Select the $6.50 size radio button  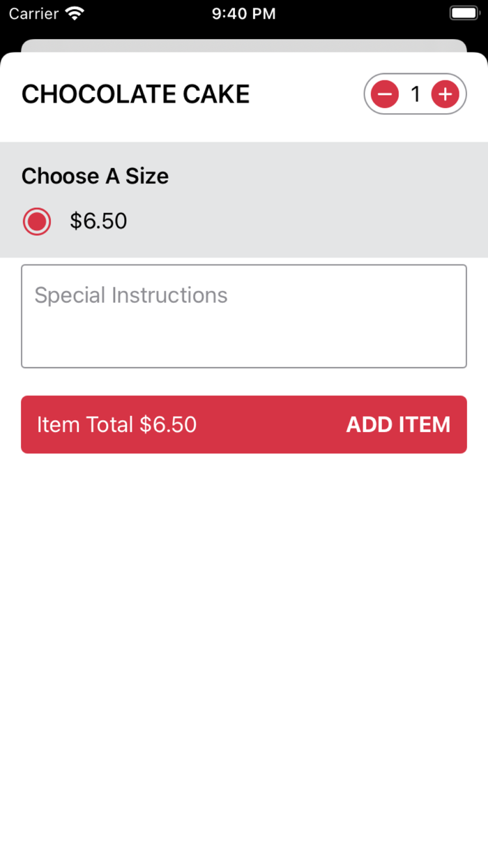[37, 222]
